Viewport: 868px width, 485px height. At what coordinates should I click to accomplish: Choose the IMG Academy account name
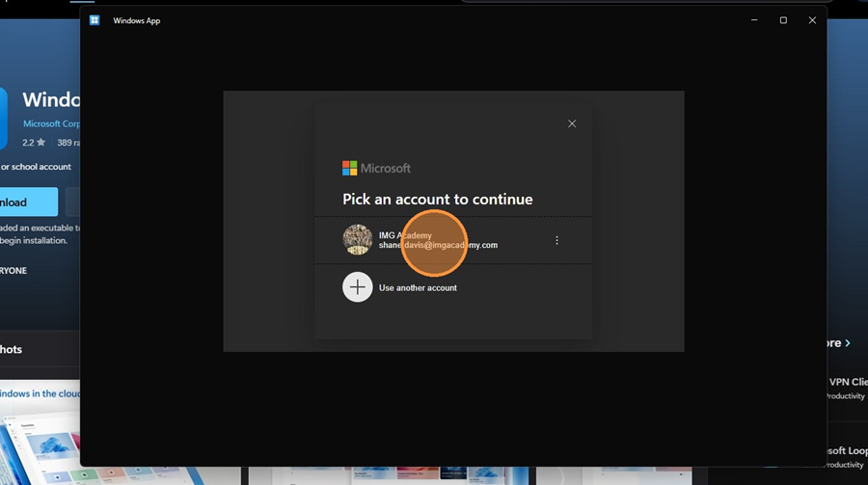405,235
